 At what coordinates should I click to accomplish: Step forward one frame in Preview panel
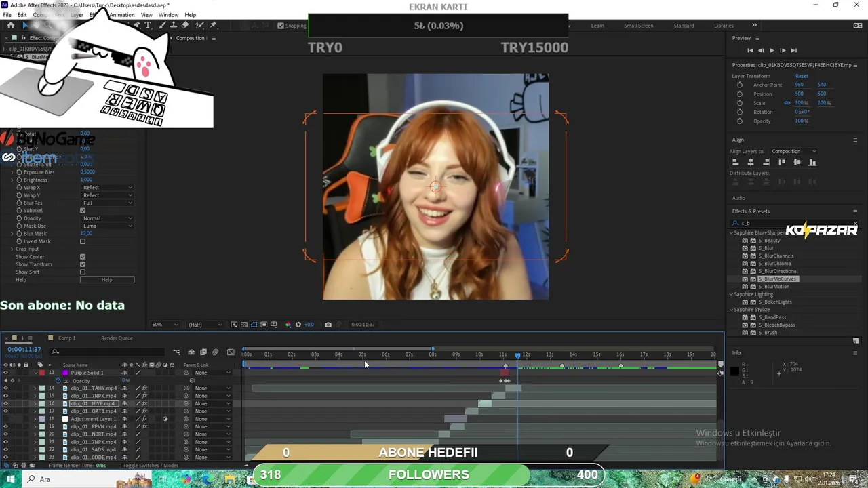tap(783, 50)
